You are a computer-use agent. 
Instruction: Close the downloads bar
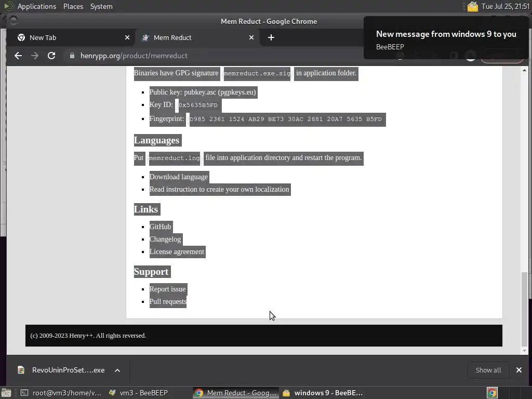519,370
